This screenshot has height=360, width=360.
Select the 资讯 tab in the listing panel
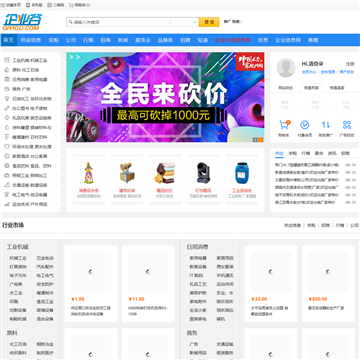(332, 153)
